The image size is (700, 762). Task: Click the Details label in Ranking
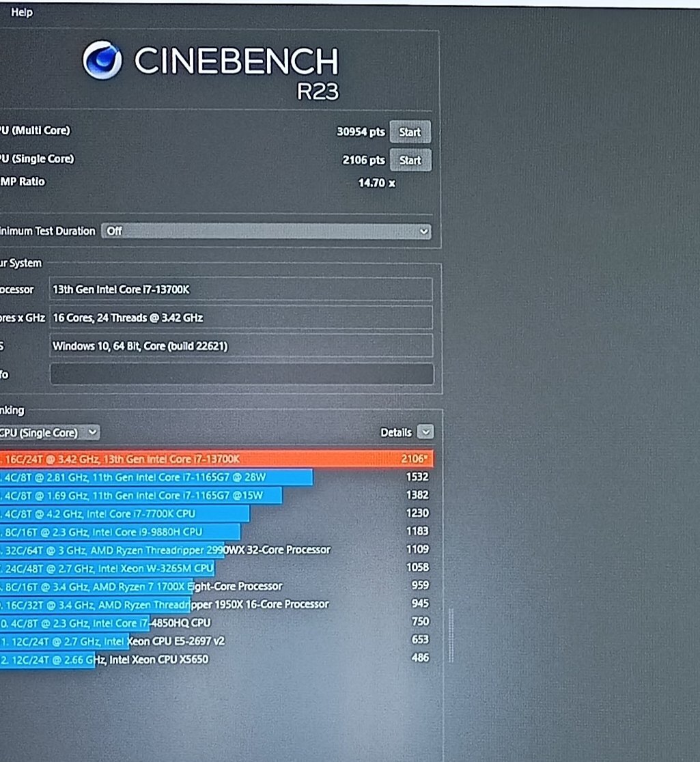395,432
